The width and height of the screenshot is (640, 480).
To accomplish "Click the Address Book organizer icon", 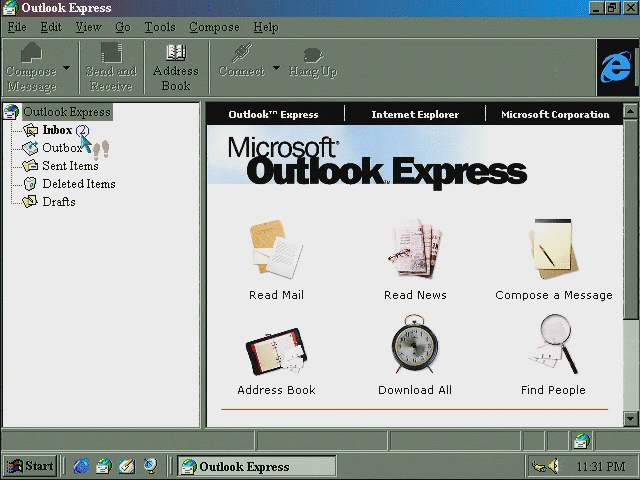I will [x=276, y=351].
